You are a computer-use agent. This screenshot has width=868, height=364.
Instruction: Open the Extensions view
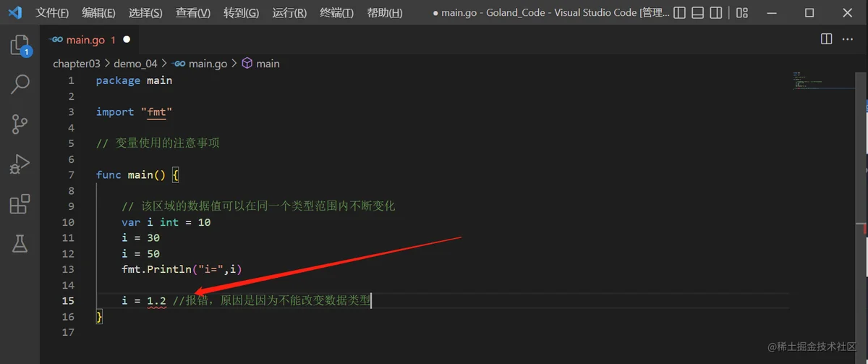[x=20, y=204]
